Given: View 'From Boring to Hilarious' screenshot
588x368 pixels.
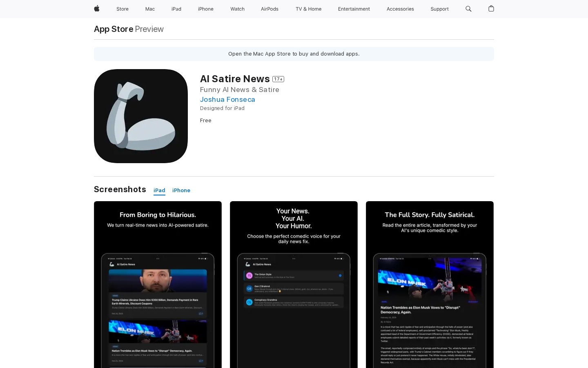Looking at the screenshot, I should [158, 285].
